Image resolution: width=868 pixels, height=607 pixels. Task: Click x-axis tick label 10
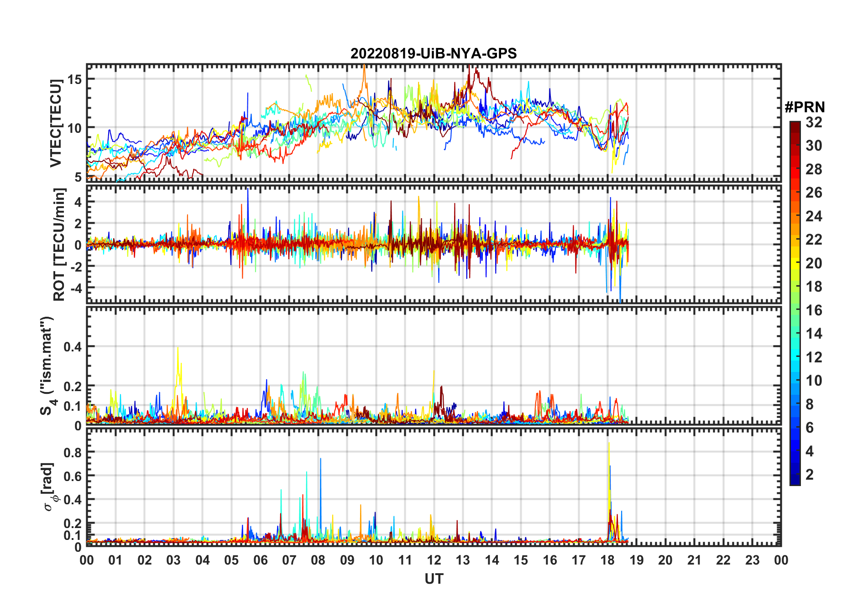(x=376, y=560)
